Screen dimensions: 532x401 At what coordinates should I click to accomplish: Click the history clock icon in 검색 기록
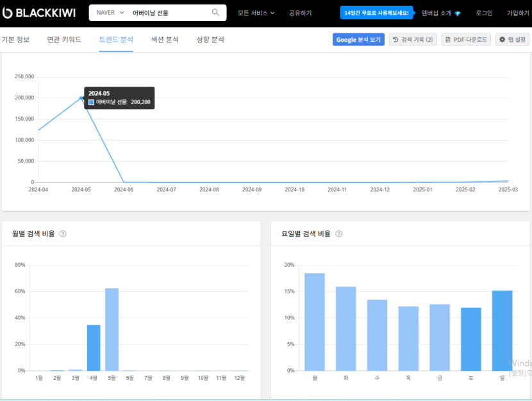click(x=395, y=40)
